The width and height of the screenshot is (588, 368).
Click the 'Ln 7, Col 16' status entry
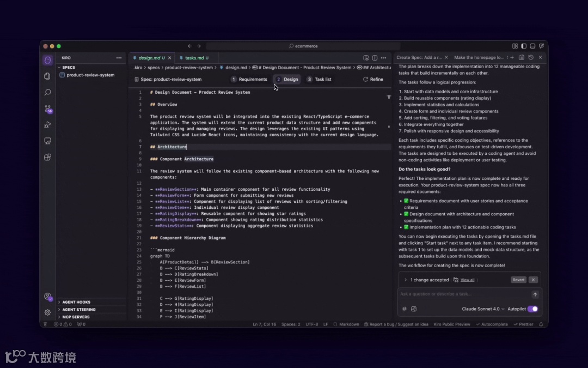(265, 324)
